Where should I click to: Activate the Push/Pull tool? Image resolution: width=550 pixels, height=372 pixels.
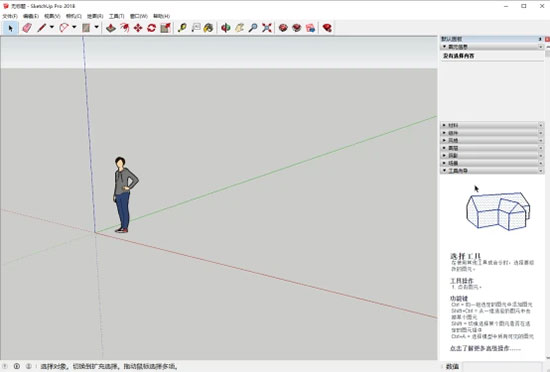click(111, 28)
